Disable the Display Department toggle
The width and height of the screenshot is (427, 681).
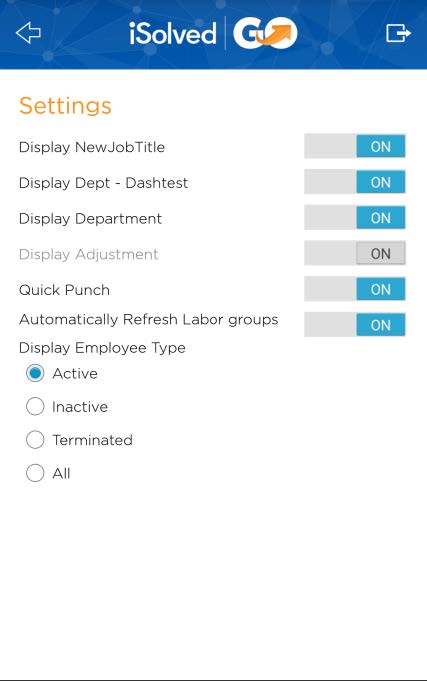pos(354,217)
